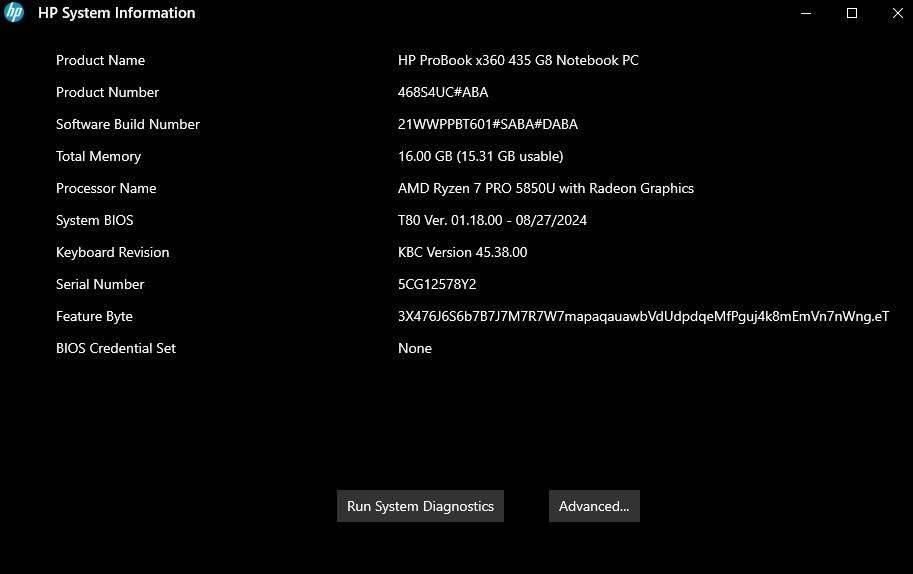Select the AMD Ryzen 7 PRO 5850U value
Screen dimensions: 913x574
pyautogui.click(x=546, y=188)
